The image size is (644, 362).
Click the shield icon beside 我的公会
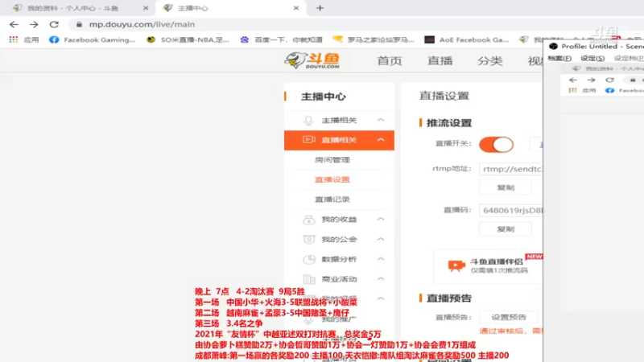(x=309, y=239)
